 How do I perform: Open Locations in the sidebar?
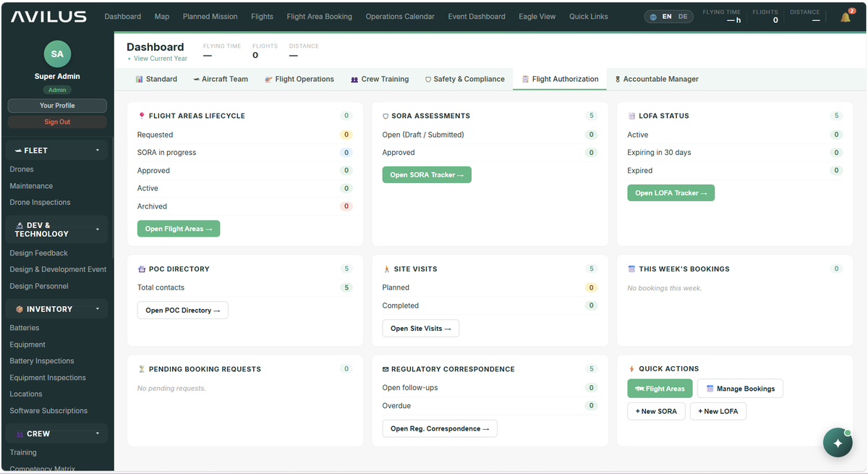coord(26,394)
